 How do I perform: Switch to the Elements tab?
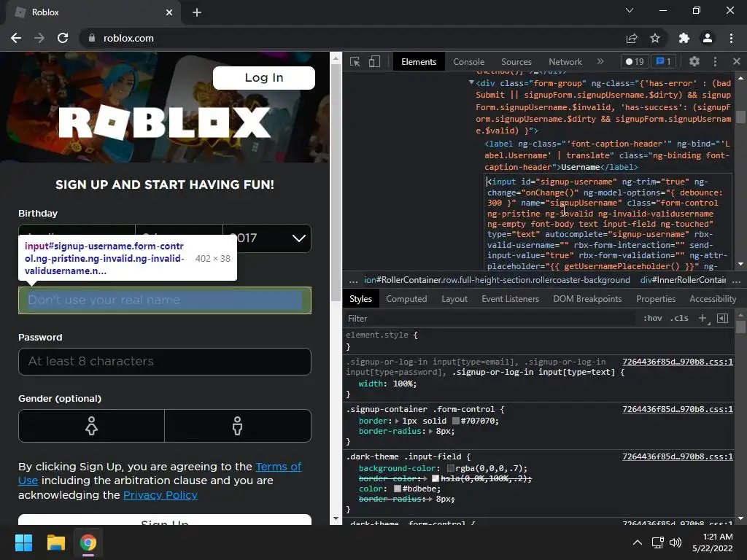pyautogui.click(x=419, y=62)
